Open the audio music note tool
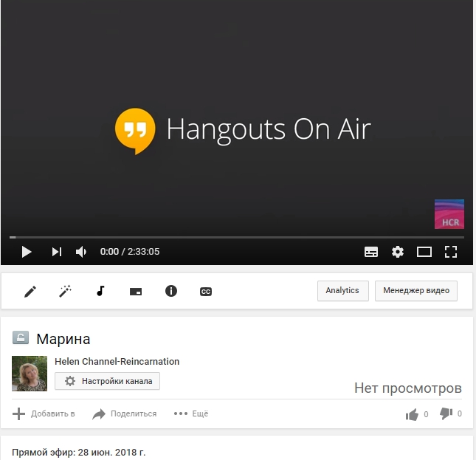 (101, 291)
